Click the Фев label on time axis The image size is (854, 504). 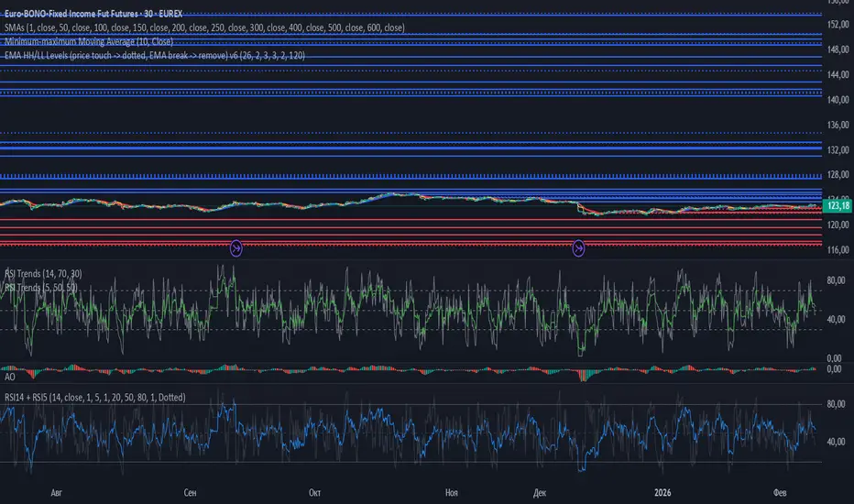pyautogui.click(x=780, y=493)
